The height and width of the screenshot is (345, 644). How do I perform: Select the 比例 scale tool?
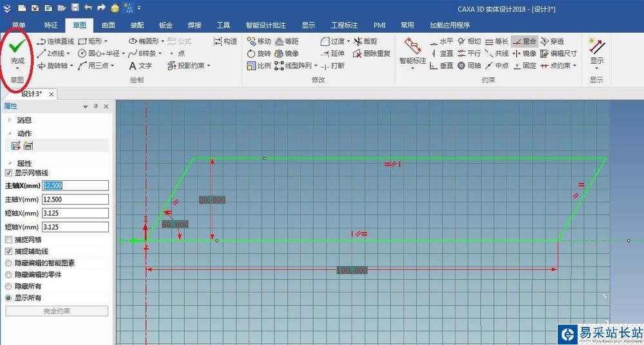(x=259, y=66)
